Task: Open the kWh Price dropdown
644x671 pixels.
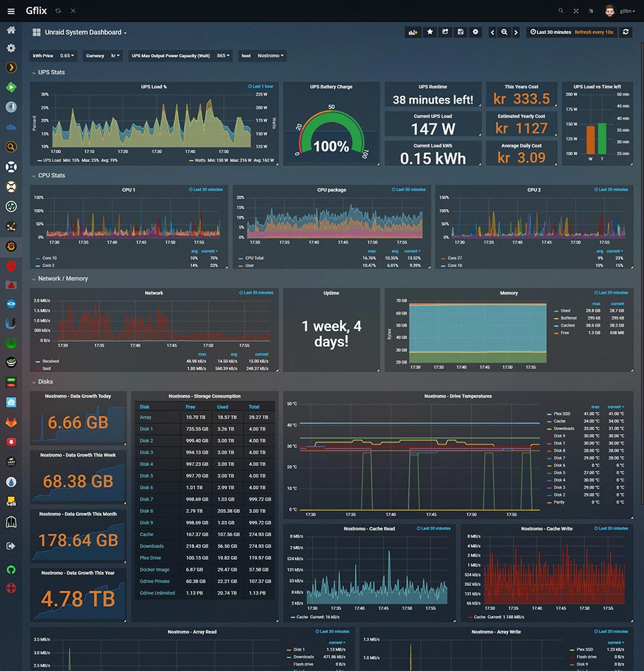Action: (x=53, y=56)
